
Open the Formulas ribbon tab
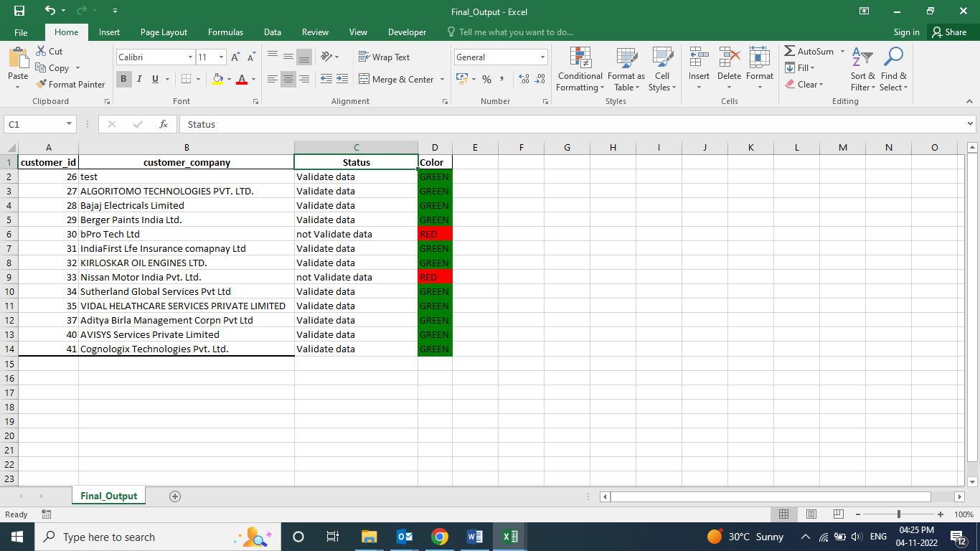(x=225, y=32)
